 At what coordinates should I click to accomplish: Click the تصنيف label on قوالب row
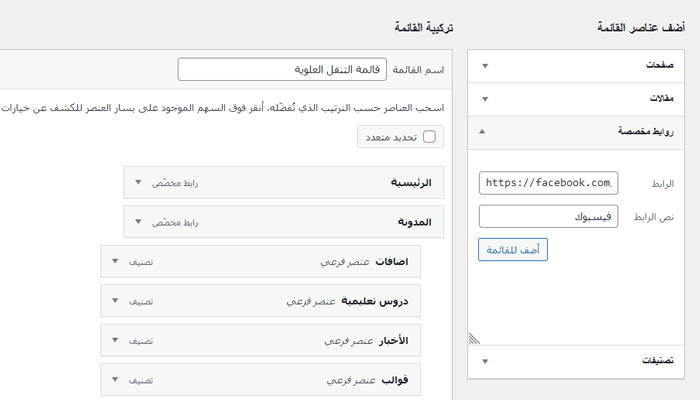pos(141,380)
